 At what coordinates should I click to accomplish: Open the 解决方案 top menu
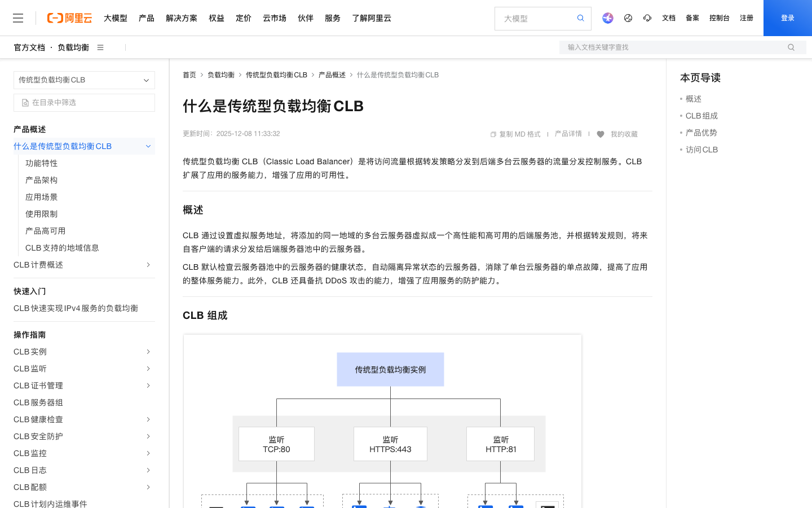coord(182,18)
